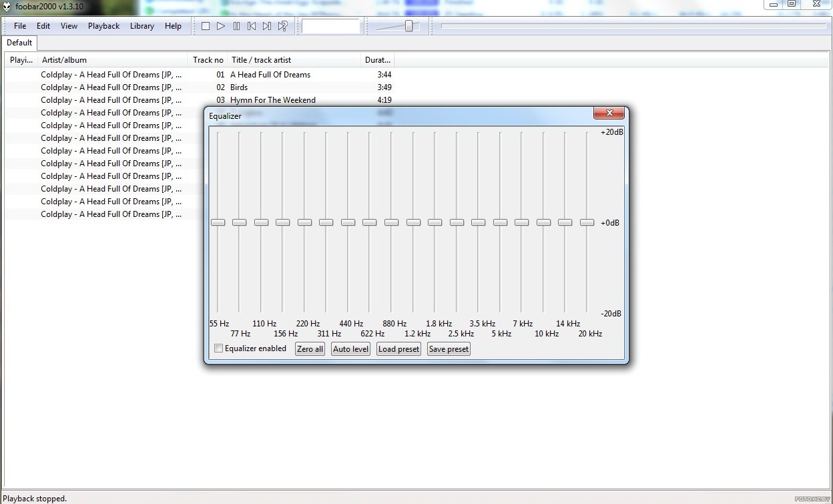Open the Playback menu
Image resolution: width=833 pixels, height=504 pixels.
point(104,26)
